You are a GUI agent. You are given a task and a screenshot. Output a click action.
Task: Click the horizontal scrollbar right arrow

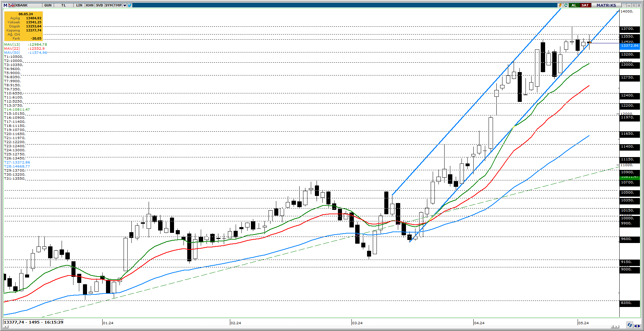click(x=617, y=327)
